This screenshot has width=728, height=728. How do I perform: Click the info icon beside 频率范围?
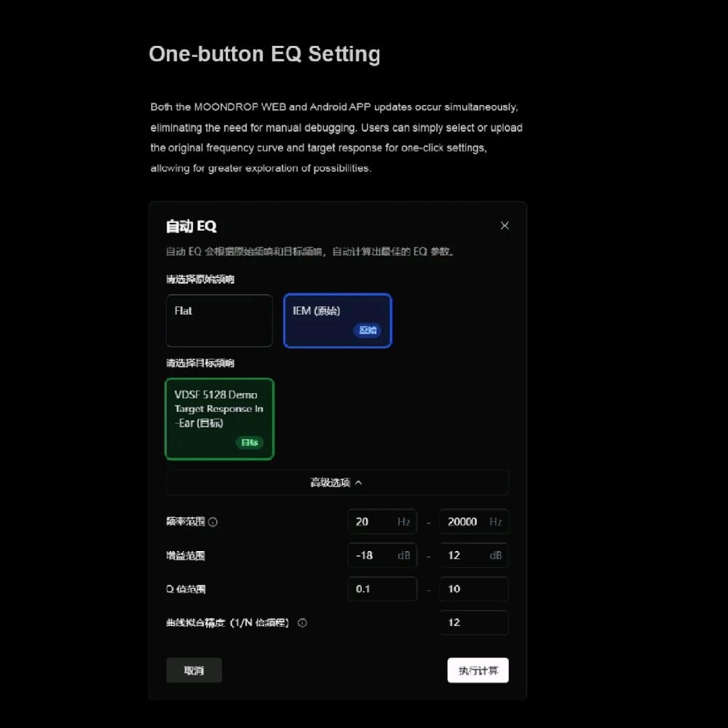pyautogui.click(x=213, y=522)
